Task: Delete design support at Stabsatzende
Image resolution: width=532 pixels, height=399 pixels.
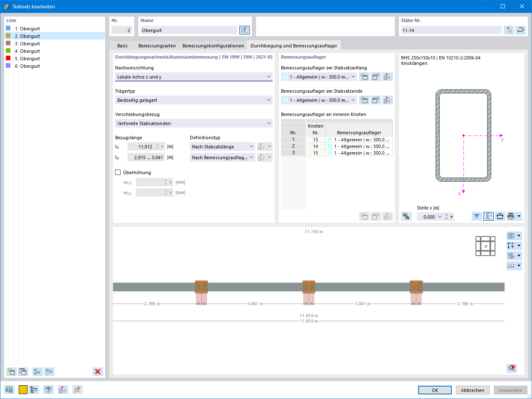Action: tap(387, 100)
